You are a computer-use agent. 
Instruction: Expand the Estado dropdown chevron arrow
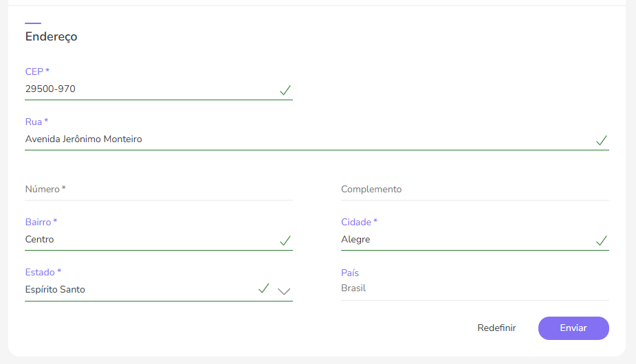click(x=285, y=291)
